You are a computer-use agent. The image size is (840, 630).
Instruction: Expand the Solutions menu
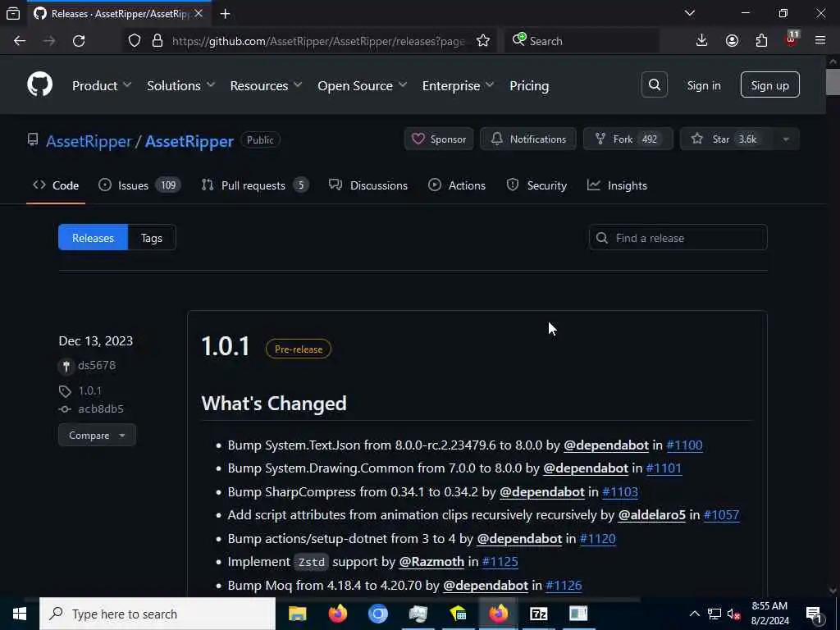pos(181,85)
